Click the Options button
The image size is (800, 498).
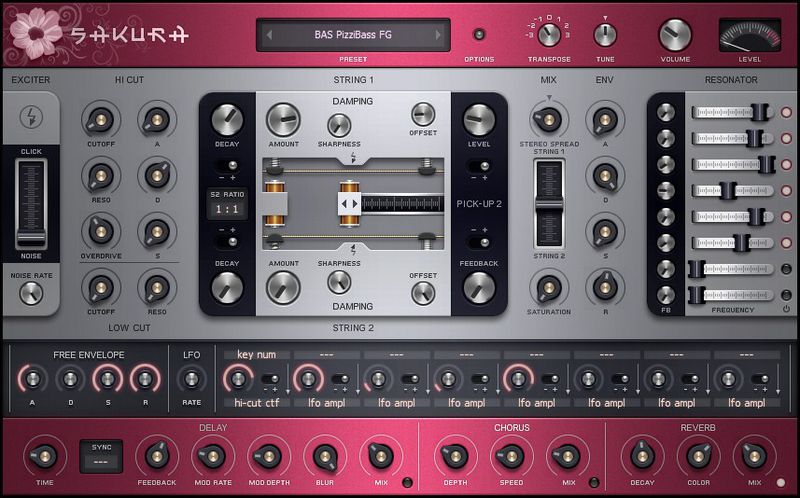click(x=479, y=35)
